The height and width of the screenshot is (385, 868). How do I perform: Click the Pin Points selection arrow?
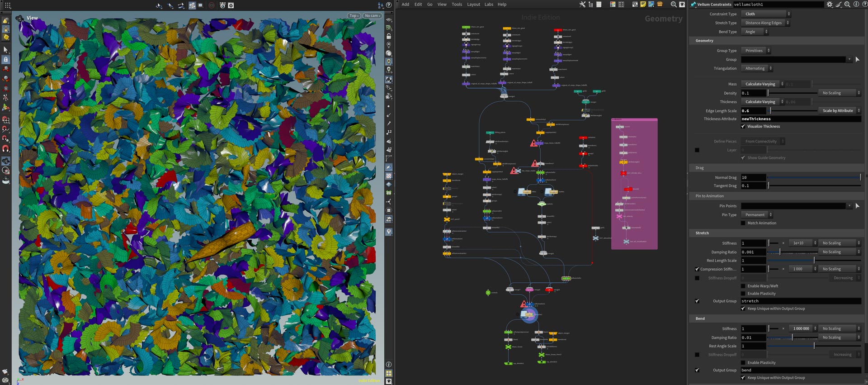pos(857,206)
